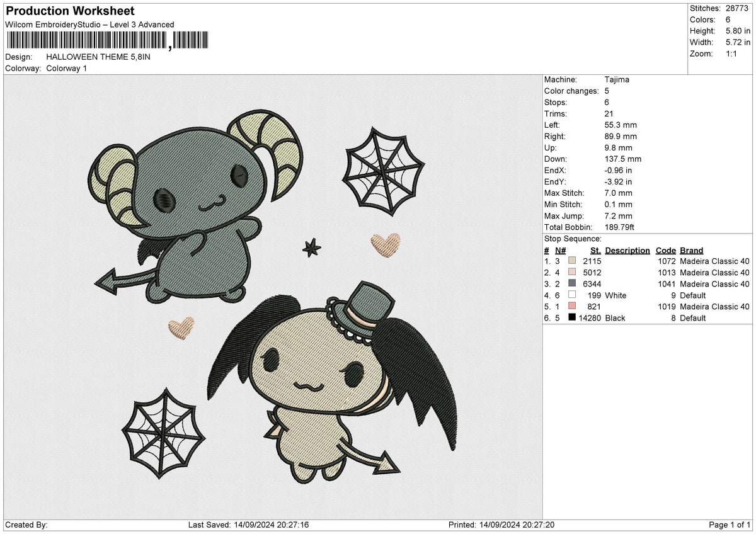Click stitch count '6344' in stop row 3
The image size is (756, 534).
[592, 284]
